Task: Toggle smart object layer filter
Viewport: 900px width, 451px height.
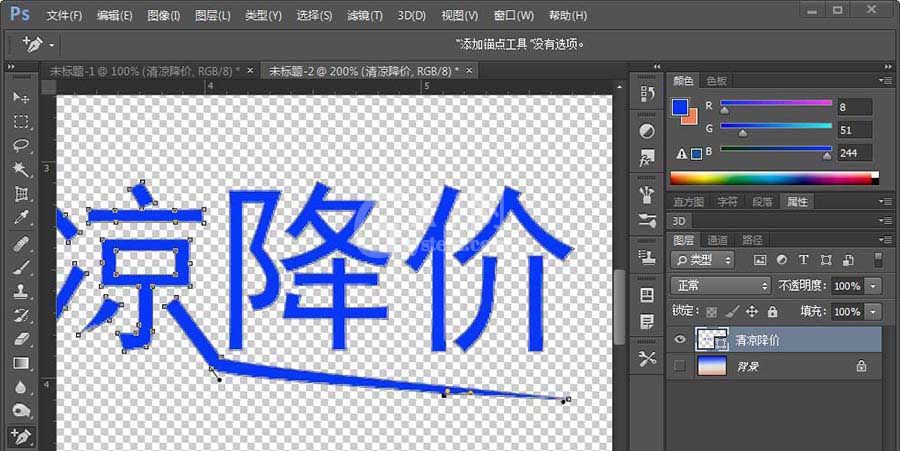Action: (848, 260)
